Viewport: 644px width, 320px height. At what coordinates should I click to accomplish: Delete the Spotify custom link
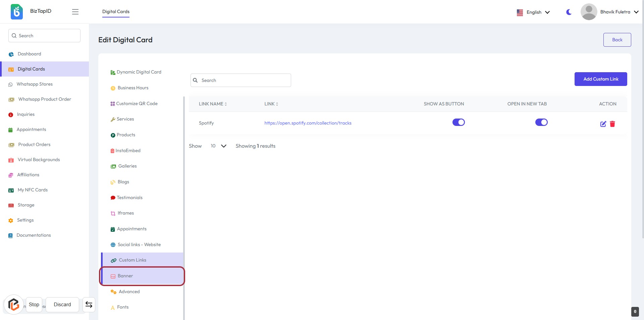click(612, 124)
